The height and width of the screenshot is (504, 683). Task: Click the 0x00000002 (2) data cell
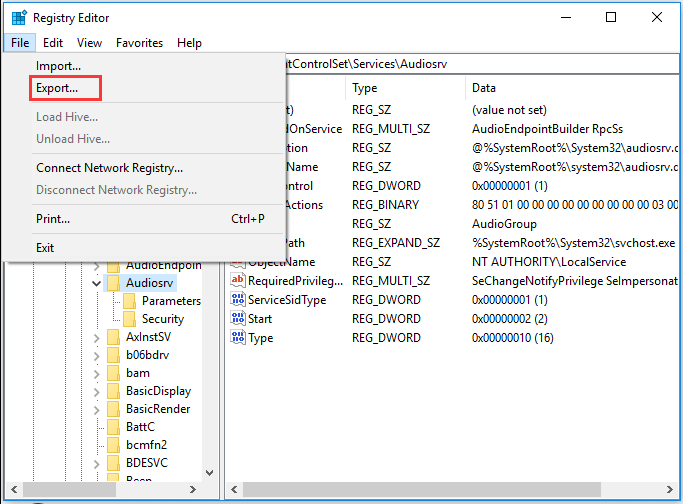coord(510,319)
